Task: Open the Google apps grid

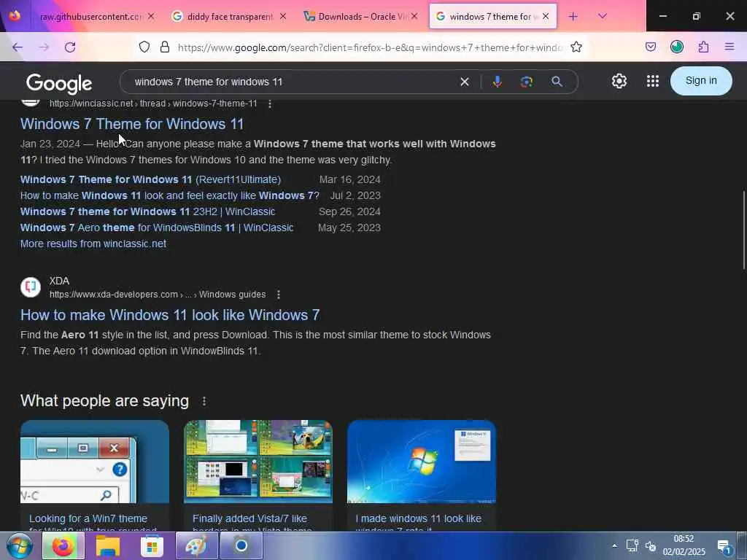Action: click(653, 81)
